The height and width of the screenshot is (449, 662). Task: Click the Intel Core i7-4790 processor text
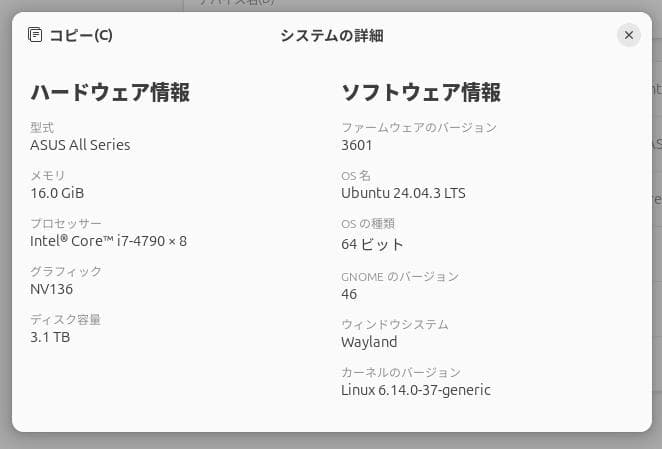108,241
